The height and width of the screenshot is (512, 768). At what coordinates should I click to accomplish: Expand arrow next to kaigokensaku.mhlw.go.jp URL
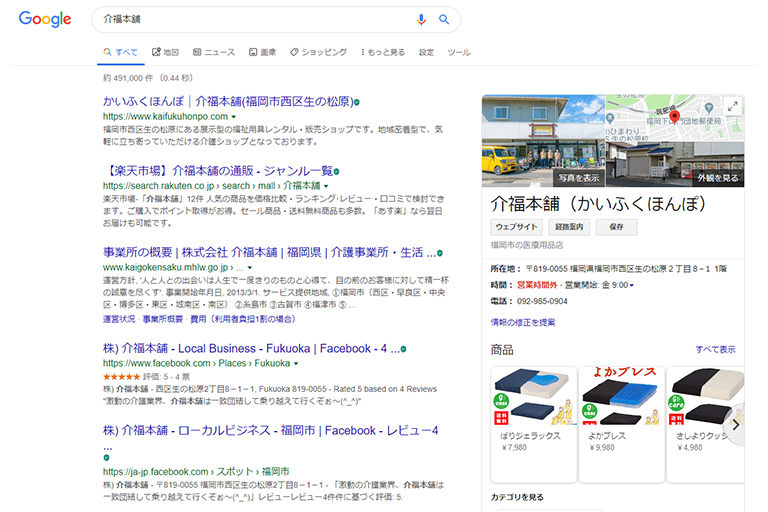[x=250, y=268]
